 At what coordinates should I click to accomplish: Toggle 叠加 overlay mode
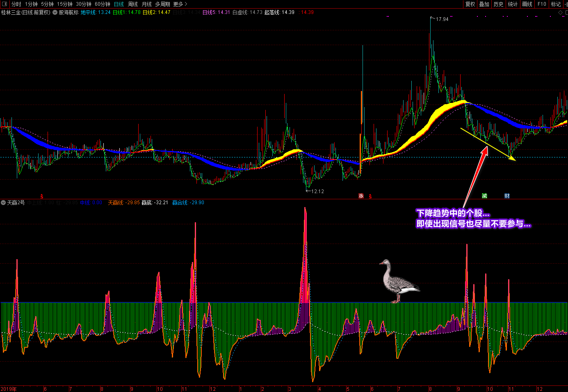484,4
